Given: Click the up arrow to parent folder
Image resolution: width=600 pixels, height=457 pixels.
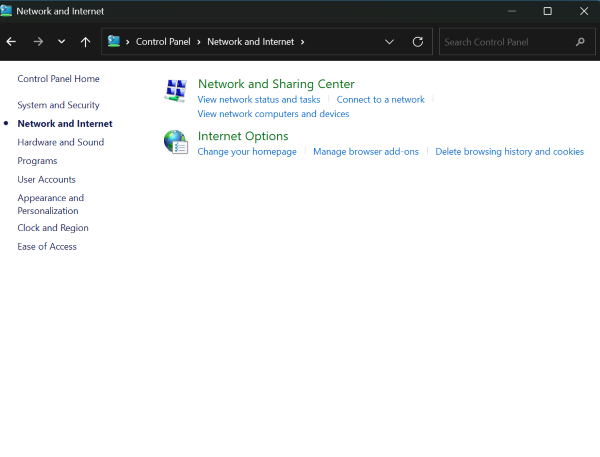Looking at the screenshot, I should (85, 42).
